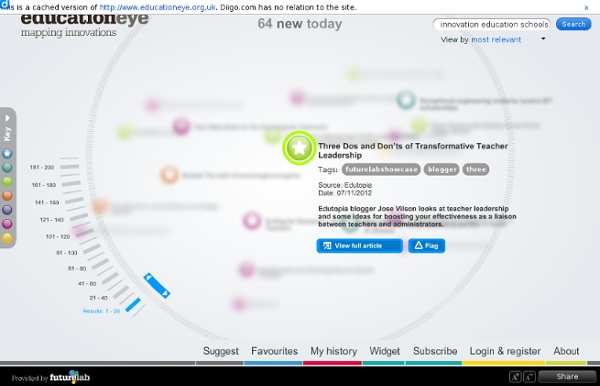Click the green star node icon
This screenshot has height=386, width=600.
pos(299,148)
